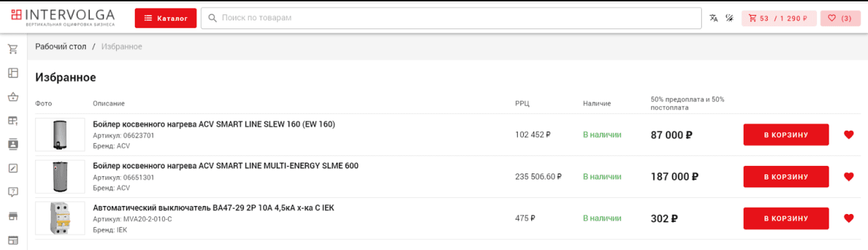The image size is (868, 250).
Task: Go to the Рабочий стол breadcrumb
Action: pyautogui.click(x=61, y=46)
